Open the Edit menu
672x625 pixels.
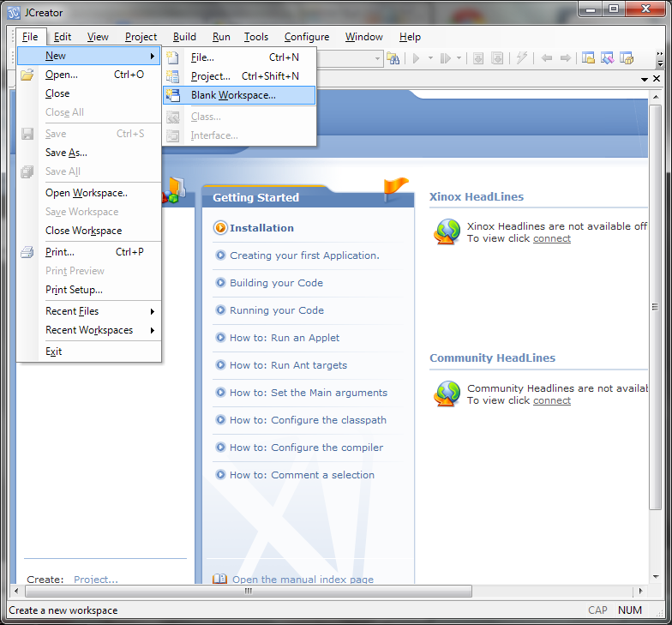[63, 37]
